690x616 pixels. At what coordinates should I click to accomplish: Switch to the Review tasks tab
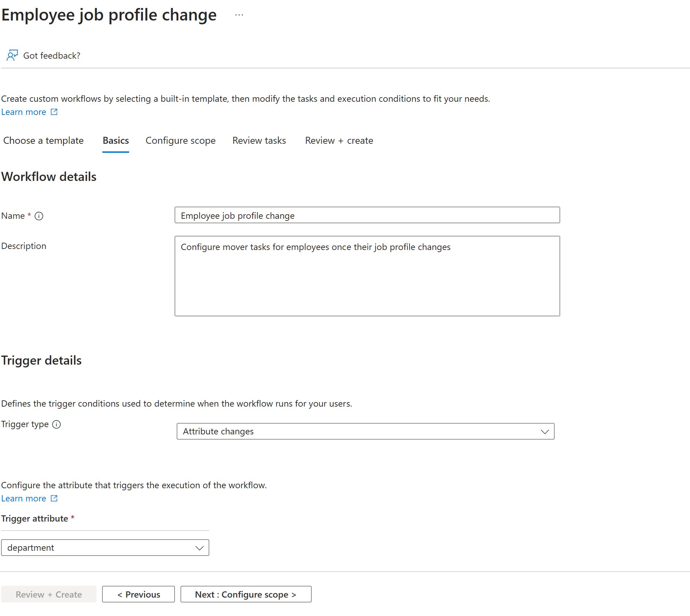click(x=259, y=141)
